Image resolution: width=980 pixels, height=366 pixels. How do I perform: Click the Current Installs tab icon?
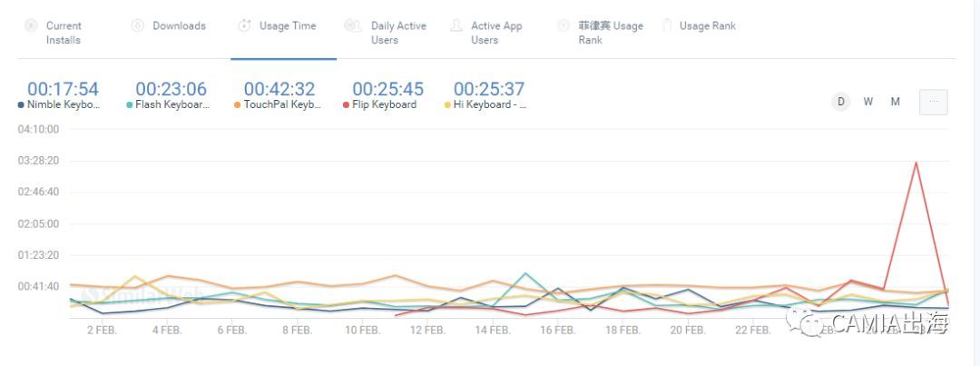click(x=31, y=26)
